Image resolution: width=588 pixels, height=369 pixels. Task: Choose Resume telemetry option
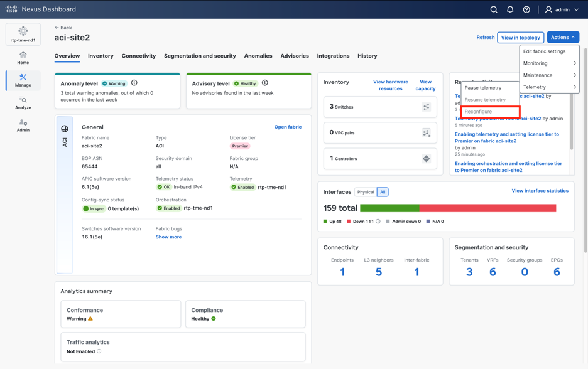point(490,100)
